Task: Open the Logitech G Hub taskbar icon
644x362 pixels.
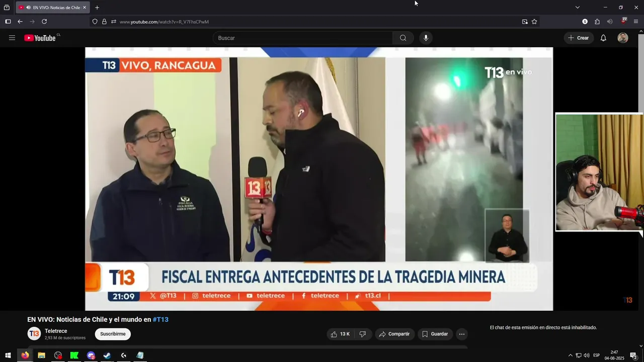Action: pyautogui.click(x=124, y=355)
